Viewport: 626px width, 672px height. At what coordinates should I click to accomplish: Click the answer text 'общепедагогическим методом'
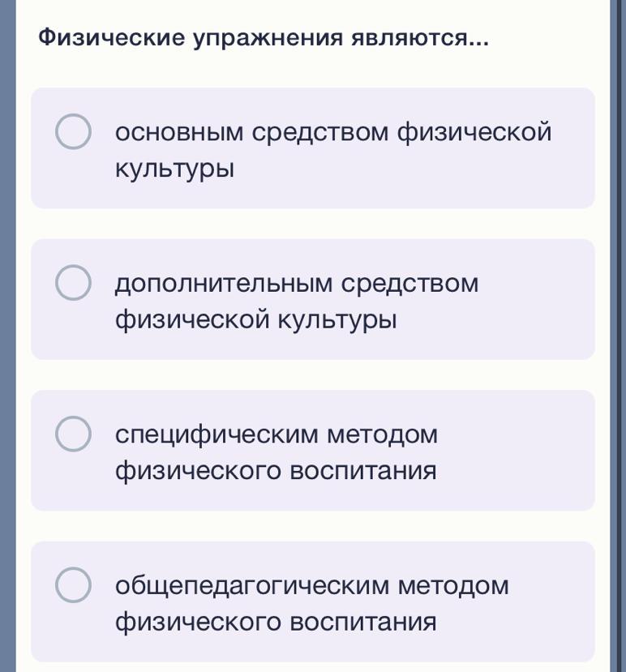coord(312,585)
